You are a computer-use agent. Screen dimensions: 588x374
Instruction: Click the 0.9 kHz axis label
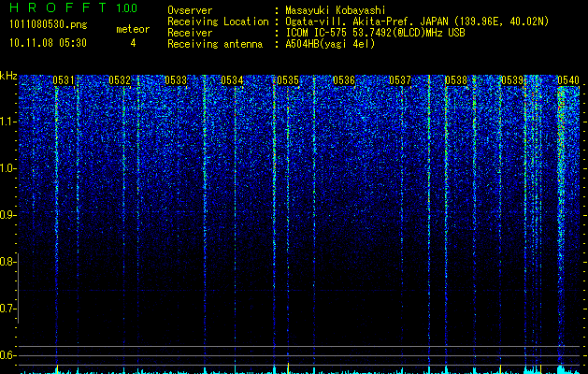coord(7,215)
